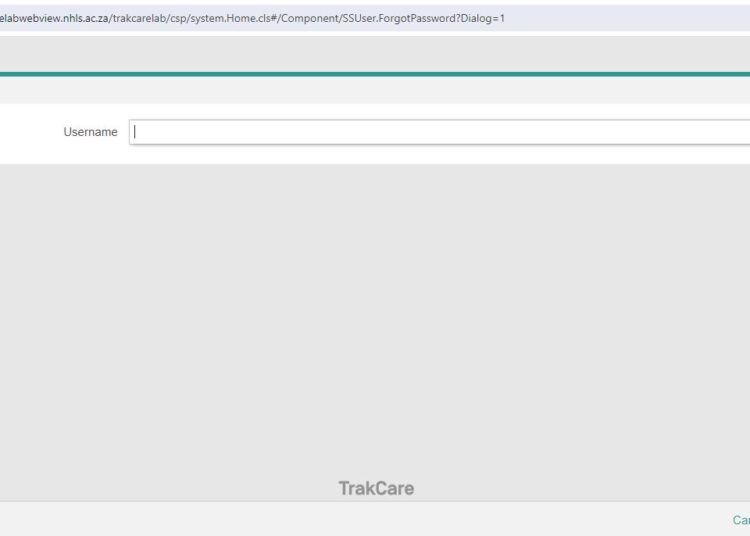Select the browser address bar URL
Screen dimensions: 750x536
tap(252, 18)
